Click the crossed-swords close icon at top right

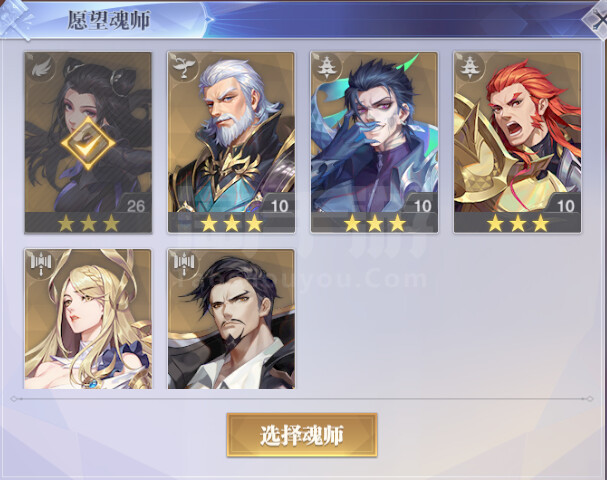[x=597, y=21]
